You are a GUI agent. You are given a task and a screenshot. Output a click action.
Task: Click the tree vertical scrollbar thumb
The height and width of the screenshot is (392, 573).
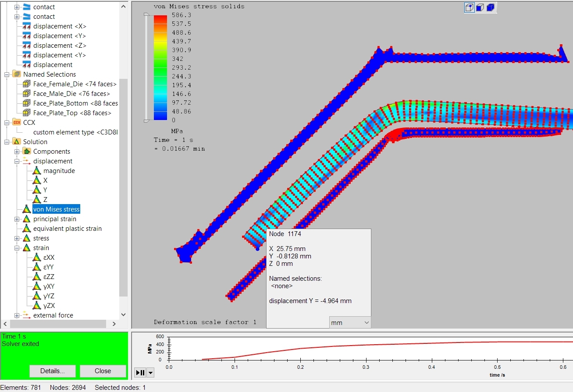point(123,188)
